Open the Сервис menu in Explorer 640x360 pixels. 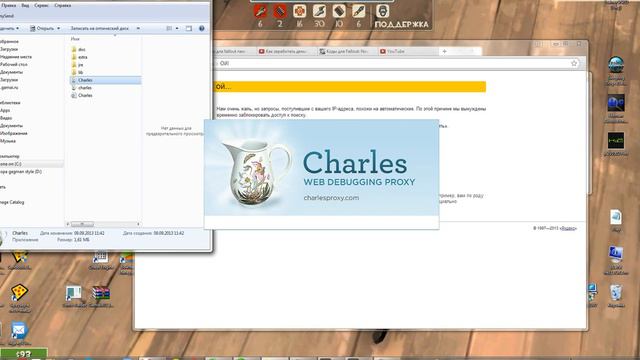pos(42,6)
